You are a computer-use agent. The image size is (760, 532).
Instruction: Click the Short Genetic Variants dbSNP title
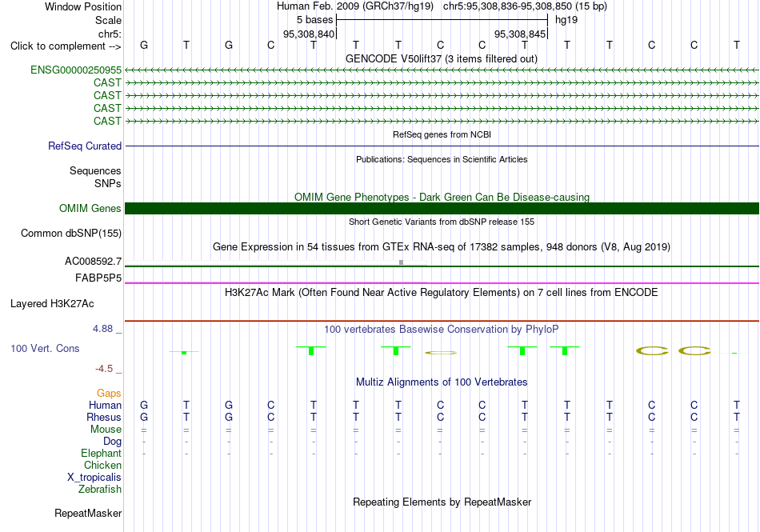[442, 222]
